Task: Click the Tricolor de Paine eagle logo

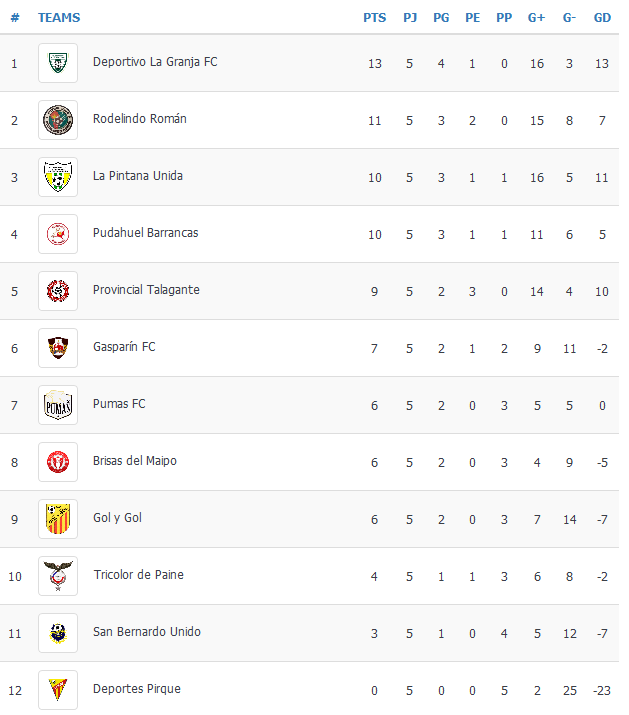Action: click(x=58, y=576)
